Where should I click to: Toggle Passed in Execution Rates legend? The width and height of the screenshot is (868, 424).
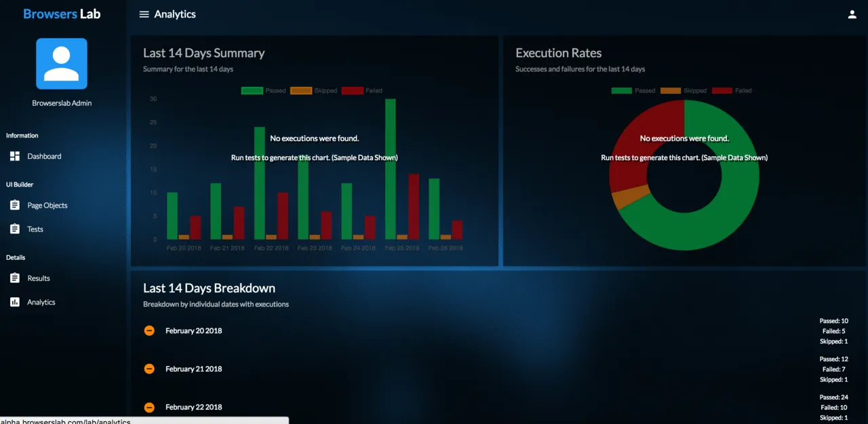pyautogui.click(x=633, y=91)
